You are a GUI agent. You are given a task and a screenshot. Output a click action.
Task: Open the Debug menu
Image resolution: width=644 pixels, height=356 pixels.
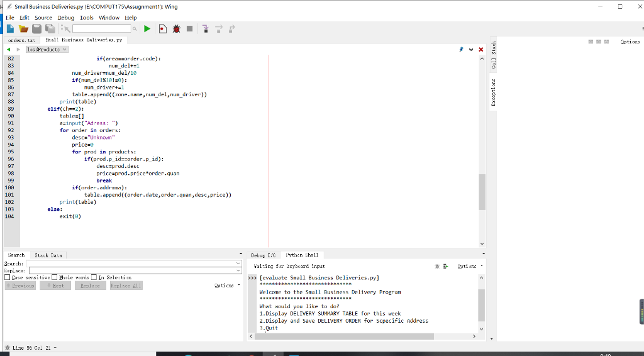click(x=65, y=18)
